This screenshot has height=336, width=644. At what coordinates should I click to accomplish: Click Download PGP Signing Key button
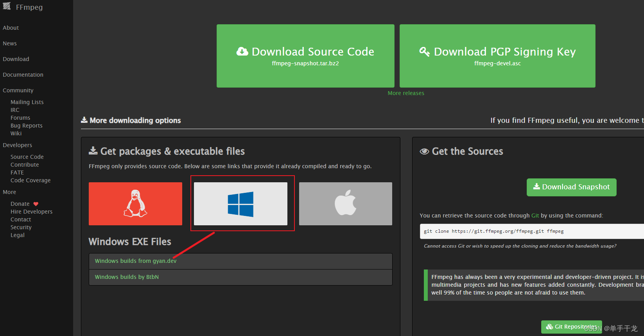click(497, 56)
